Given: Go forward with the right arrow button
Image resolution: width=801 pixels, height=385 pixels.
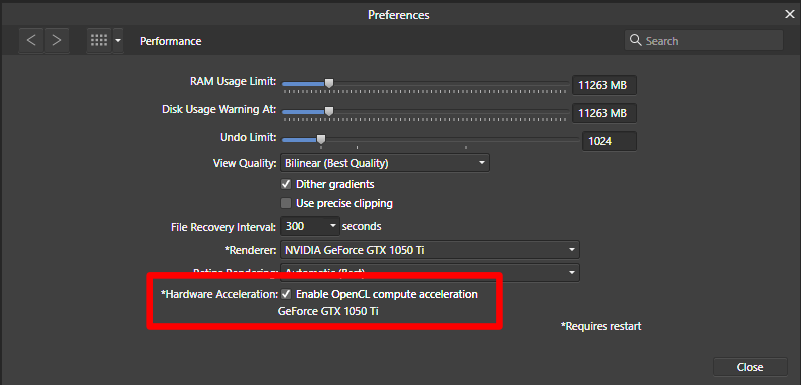Looking at the screenshot, I should [x=57, y=41].
